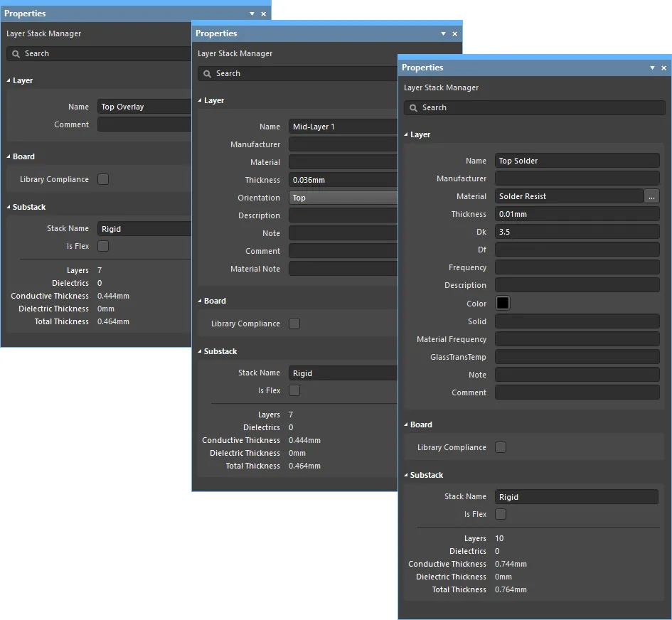672x620 pixels.
Task: Click the Material Note field
Action: point(343,269)
